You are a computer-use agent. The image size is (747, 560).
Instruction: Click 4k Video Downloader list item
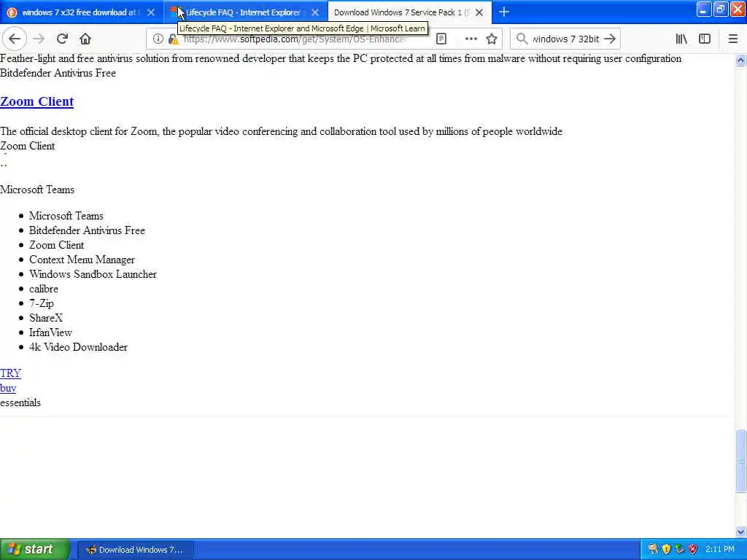click(x=78, y=347)
